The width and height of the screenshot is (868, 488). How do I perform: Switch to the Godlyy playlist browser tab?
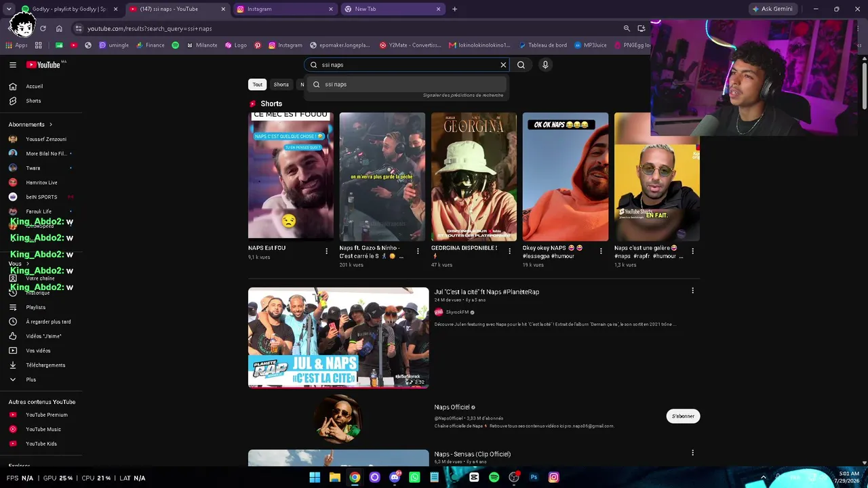(70, 9)
